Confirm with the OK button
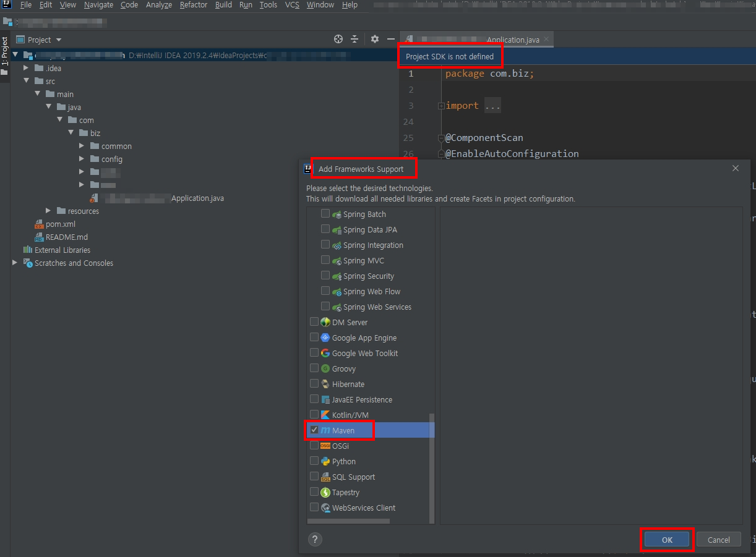756x557 pixels. [667, 540]
